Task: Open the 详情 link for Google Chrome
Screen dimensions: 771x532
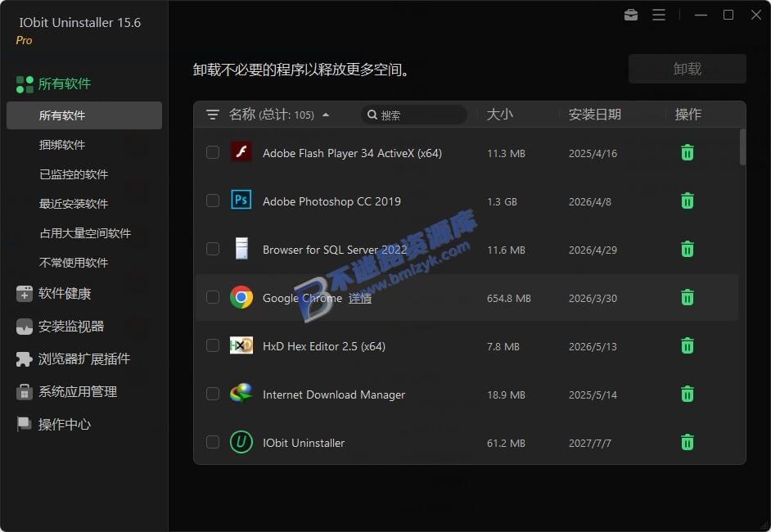Action: tap(360, 299)
